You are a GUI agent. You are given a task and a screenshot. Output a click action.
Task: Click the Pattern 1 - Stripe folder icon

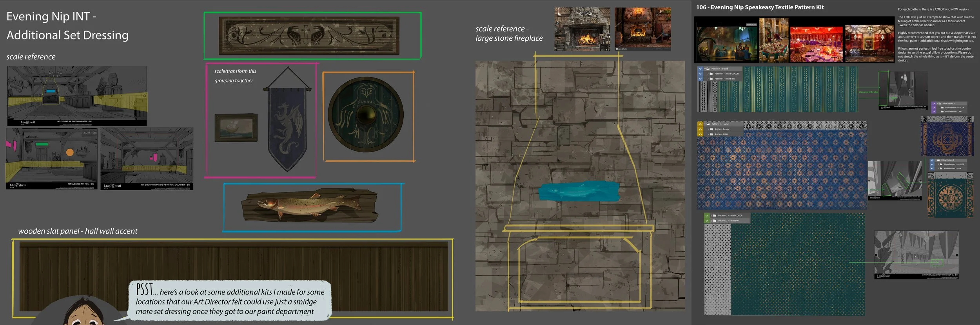tap(708, 69)
